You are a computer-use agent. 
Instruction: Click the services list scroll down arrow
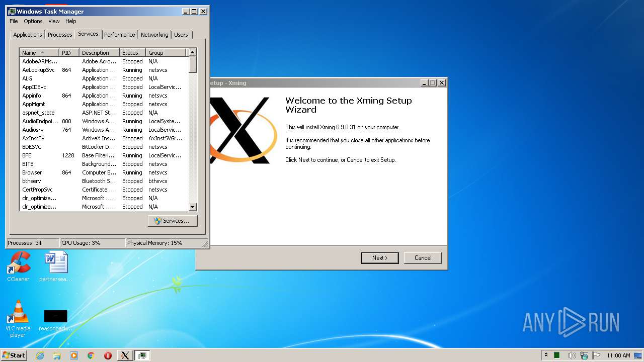(x=192, y=207)
